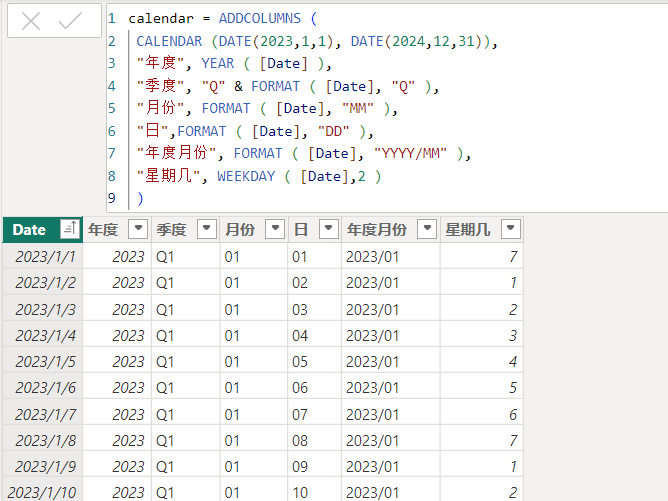668x501 pixels.
Task: Click the "MM" format string on line 5
Action: click(x=358, y=109)
